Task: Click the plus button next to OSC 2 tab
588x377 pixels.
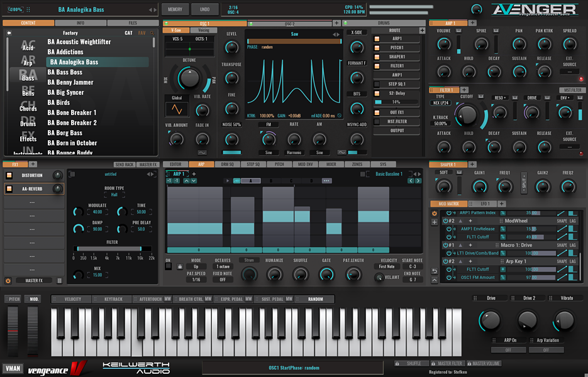Action: coord(336,23)
